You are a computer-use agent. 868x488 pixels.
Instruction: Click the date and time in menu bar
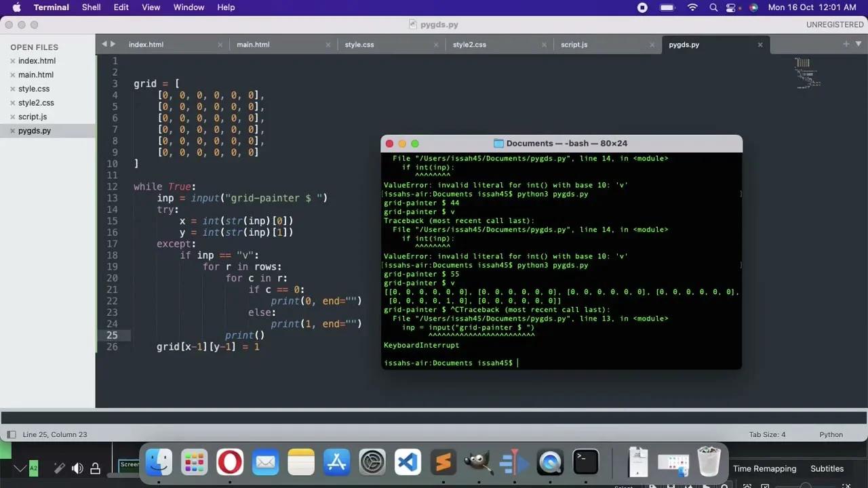pyautogui.click(x=812, y=7)
